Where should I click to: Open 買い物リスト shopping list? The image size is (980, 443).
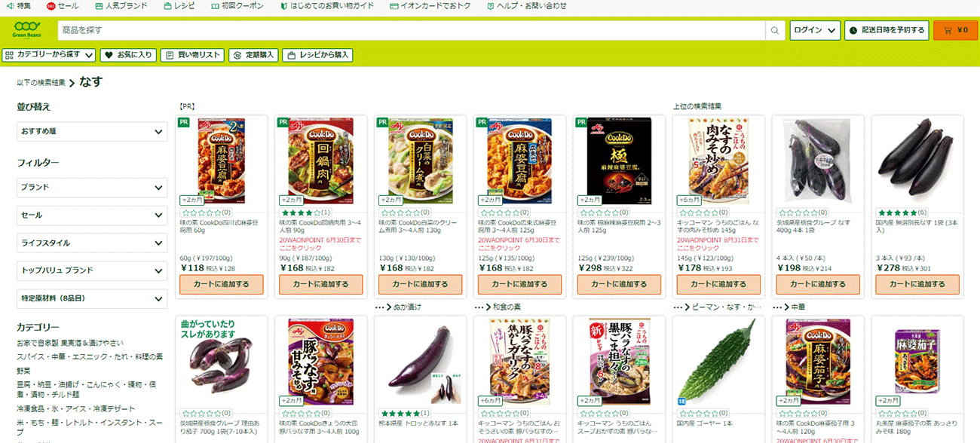(x=193, y=55)
